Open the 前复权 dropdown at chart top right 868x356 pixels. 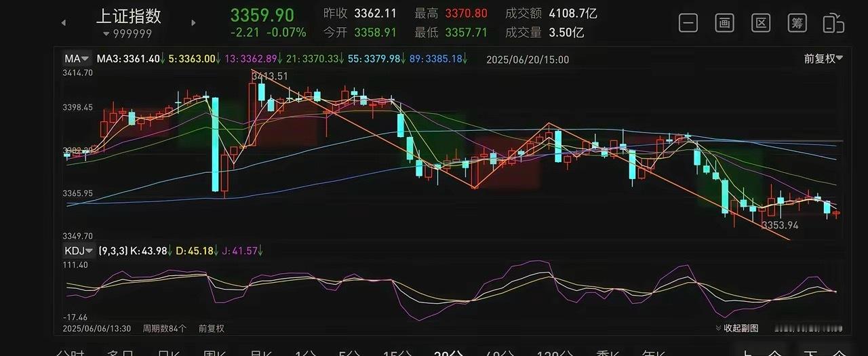pyautogui.click(x=823, y=59)
